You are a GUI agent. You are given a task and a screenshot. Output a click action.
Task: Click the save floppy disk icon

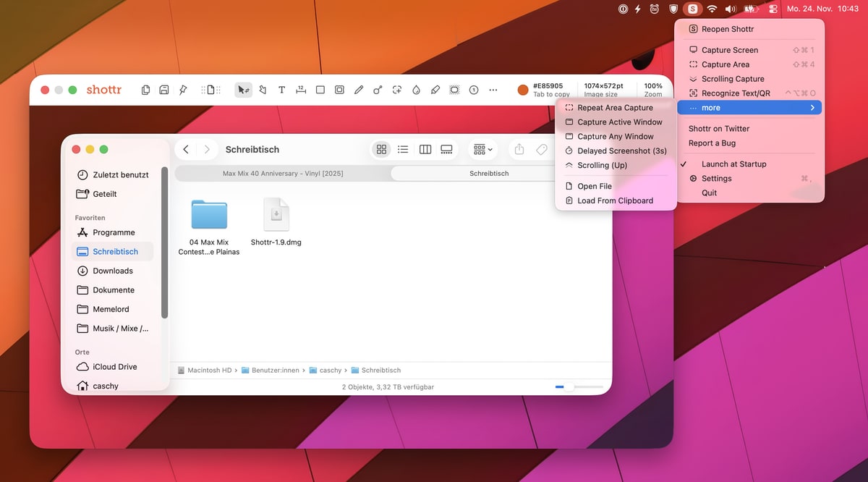pyautogui.click(x=164, y=90)
